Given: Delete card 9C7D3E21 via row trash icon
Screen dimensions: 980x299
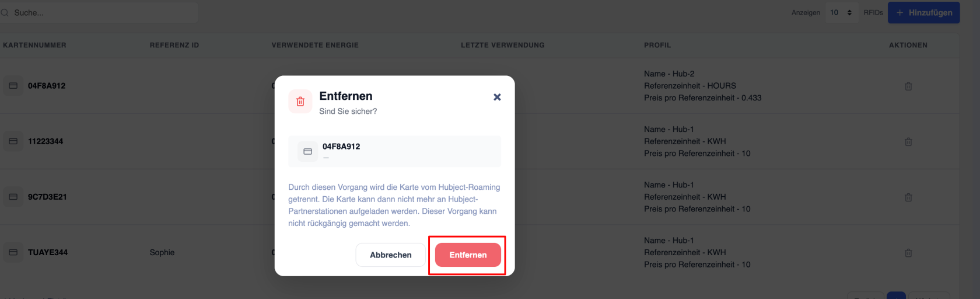Looking at the screenshot, I should coord(908,197).
